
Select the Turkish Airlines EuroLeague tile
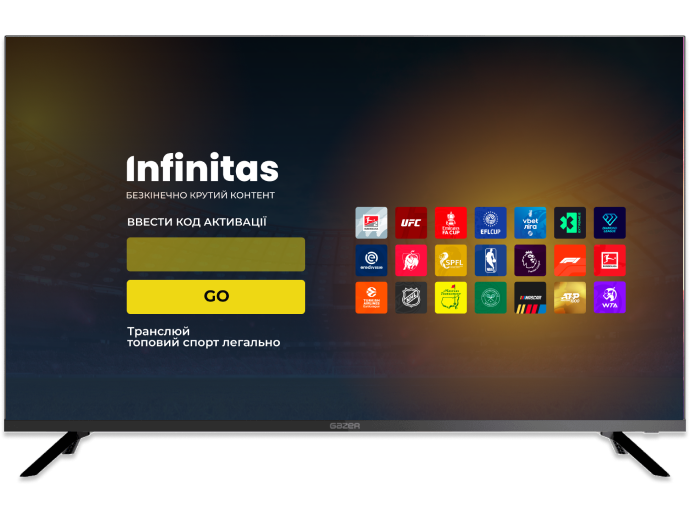click(x=371, y=297)
